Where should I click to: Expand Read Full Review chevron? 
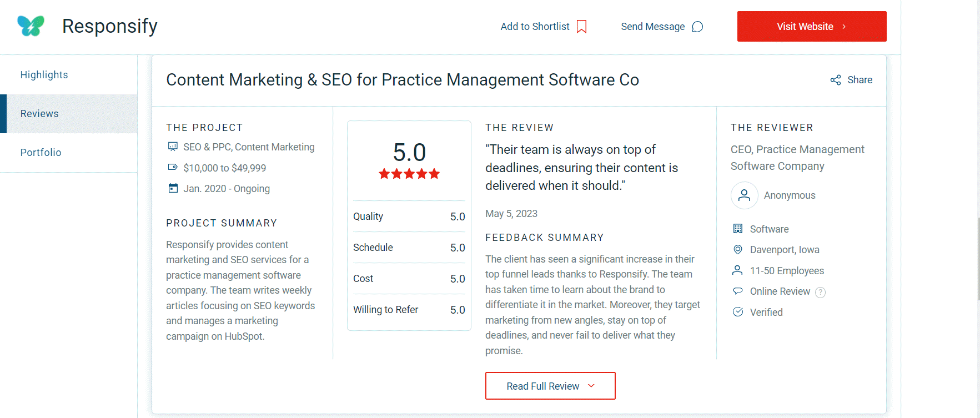tap(591, 386)
